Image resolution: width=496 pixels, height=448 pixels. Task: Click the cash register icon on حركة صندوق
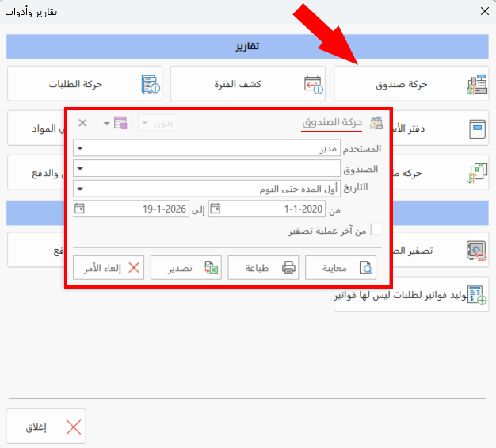(x=477, y=85)
